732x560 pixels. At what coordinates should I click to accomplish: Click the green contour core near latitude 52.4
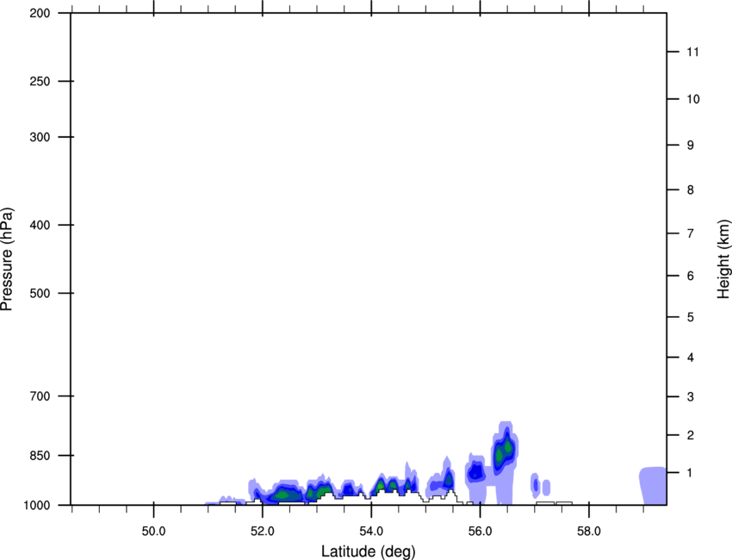point(282,495)
